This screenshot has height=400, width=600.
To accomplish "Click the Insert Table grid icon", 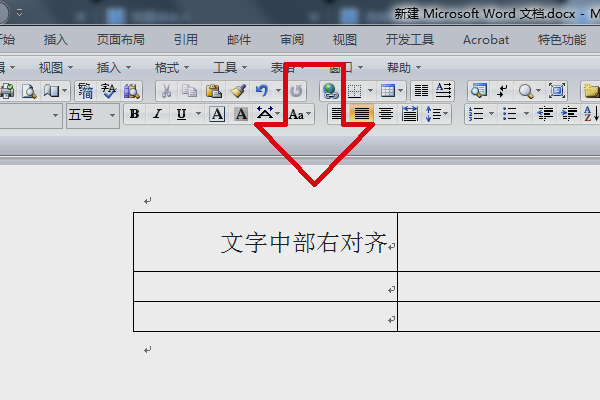I will tap(387, 91).
